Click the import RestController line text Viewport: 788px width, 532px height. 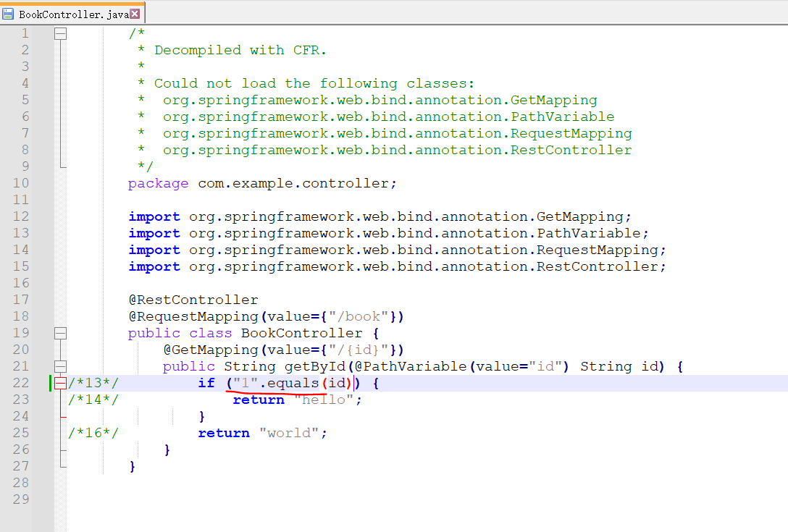click(397, 266)
